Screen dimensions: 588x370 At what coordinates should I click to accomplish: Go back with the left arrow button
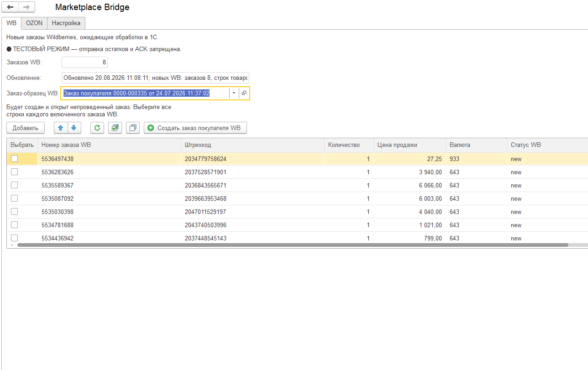pos(10,7)
